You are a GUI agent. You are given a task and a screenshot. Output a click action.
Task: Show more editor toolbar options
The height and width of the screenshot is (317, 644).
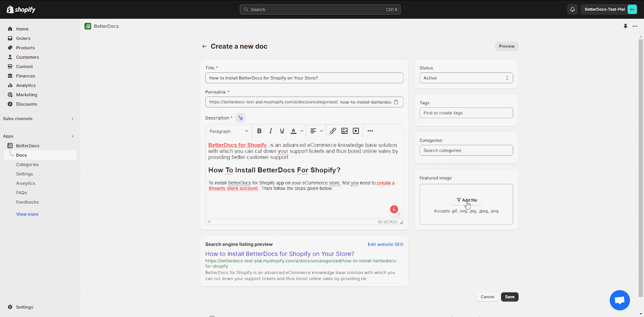tap(370, 131)
